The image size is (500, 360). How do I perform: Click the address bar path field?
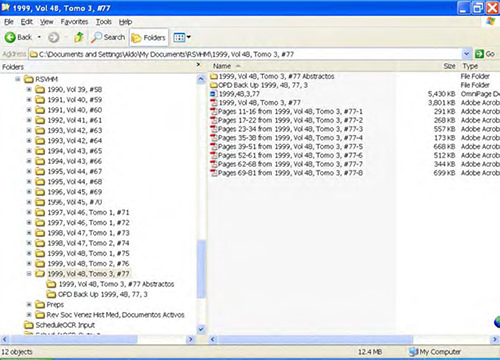pos(245,54)
